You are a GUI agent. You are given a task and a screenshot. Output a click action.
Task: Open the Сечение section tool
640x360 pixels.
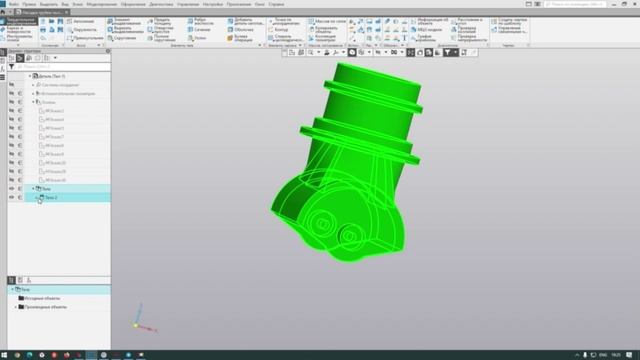tap(199, 30)
